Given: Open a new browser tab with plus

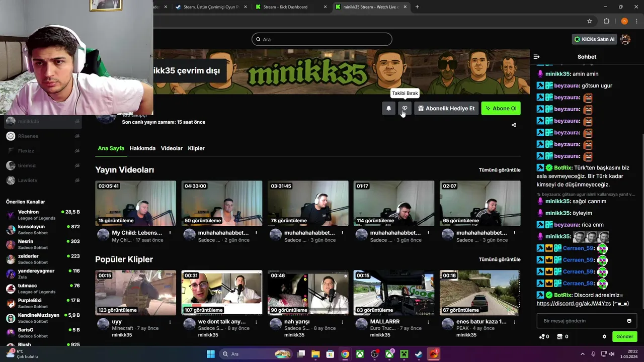Looking at the screenshot, I should point(417,7).
